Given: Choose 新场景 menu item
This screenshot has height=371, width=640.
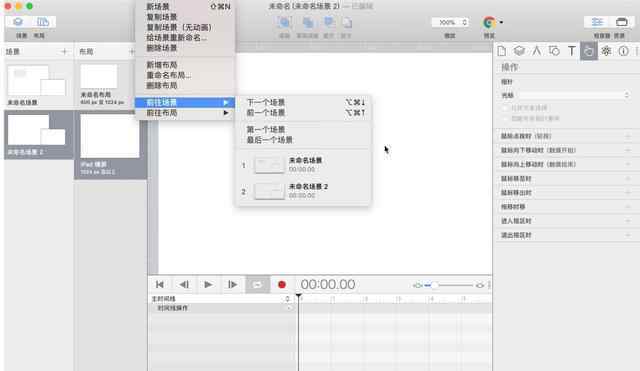Looking at the screenshot, I should point(185,7).
